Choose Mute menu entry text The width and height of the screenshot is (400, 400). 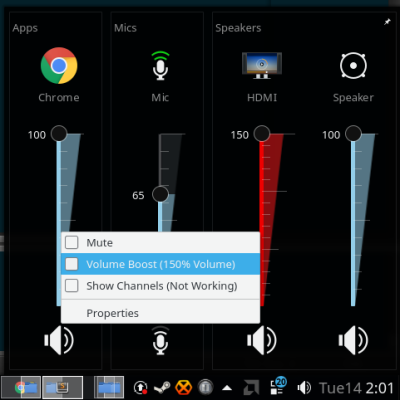click(x=99, y=242)
